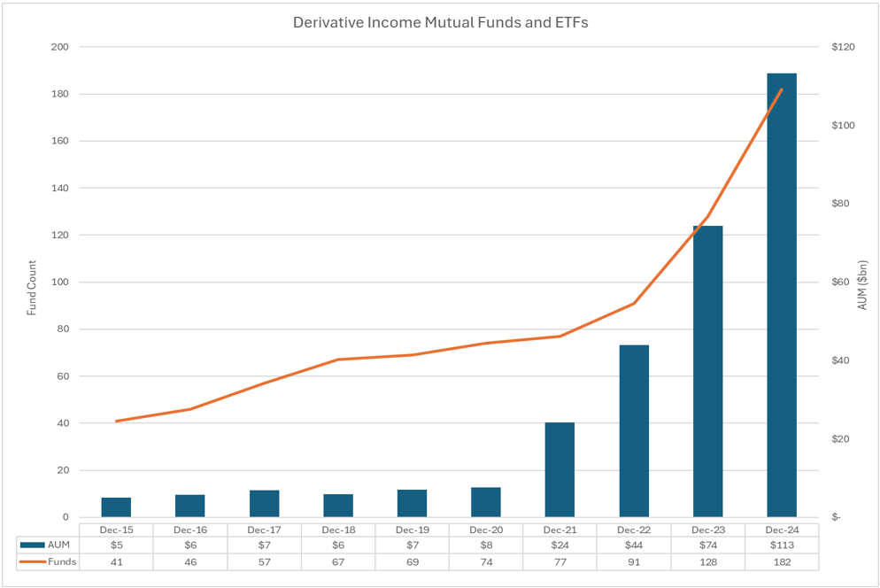
Task: Click the blue AUM legend marker
Action: 32,545
